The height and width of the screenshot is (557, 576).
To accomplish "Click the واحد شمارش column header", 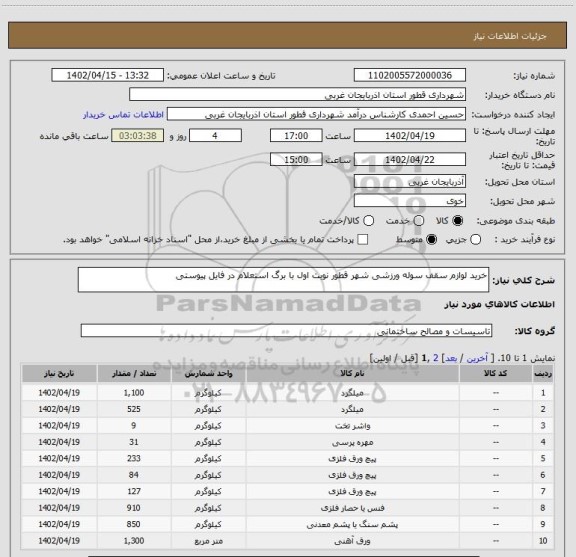I will pos(208,374).
